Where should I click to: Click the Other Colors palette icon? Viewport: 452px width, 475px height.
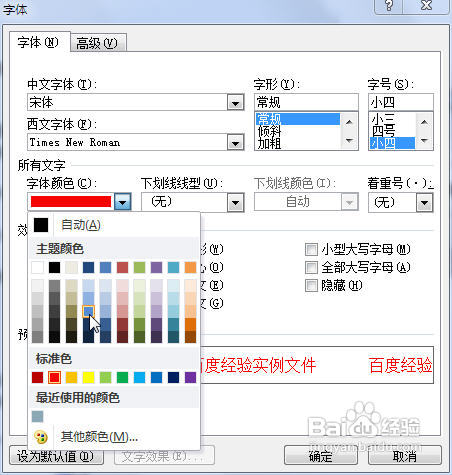pyautogui.click(x=41, y=437)
